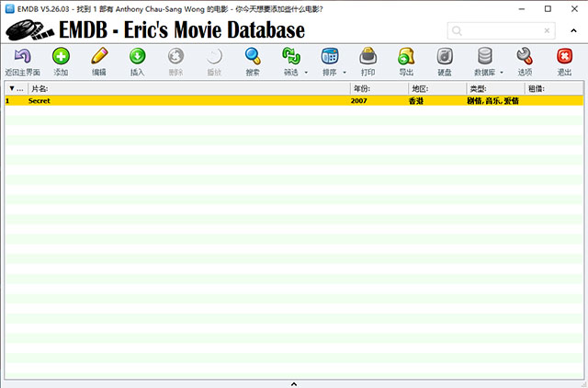Sort by 年份 column header

[x=379, y=88]
